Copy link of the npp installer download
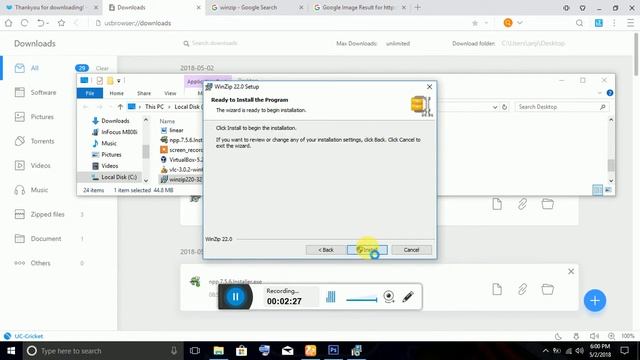Image resolution: width=640 pixels, height=360 pixels. [522, 289]
